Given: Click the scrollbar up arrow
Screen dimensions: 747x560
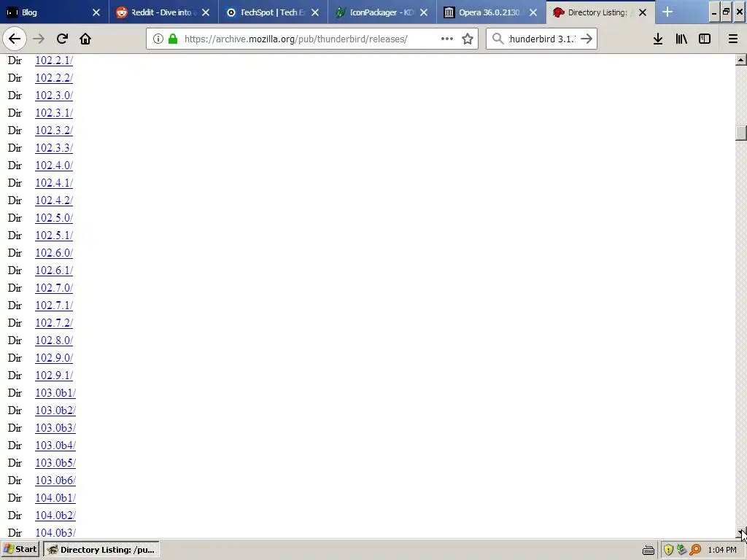Looking at the screenshot, I should tap(741, 60).
